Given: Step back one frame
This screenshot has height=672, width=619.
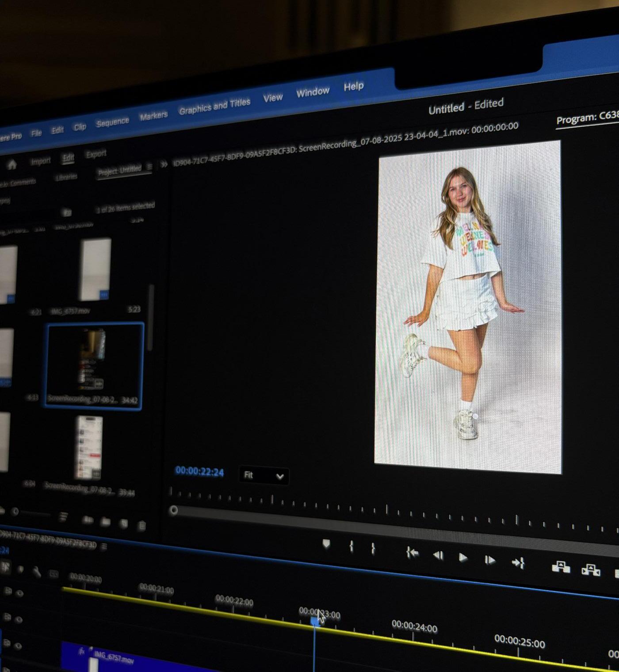Looking at the screenshot, I should (x=438, y=555).
